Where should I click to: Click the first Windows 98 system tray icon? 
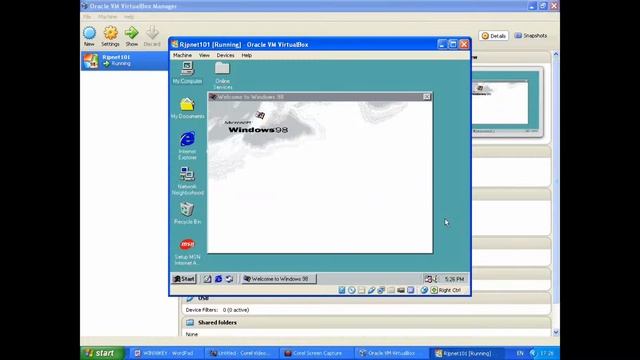click(428, 279)
